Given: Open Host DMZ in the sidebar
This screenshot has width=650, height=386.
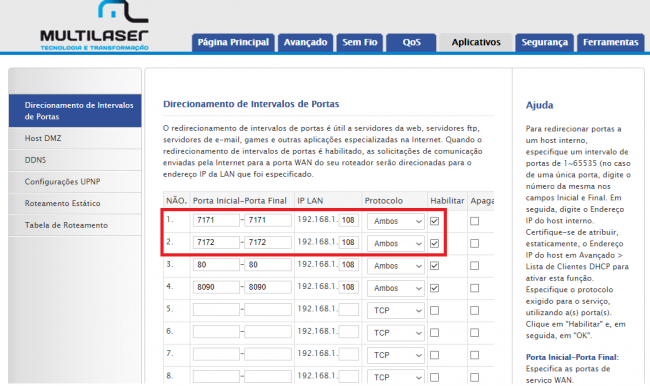Looking at the screenshot, I should [75, 138].
